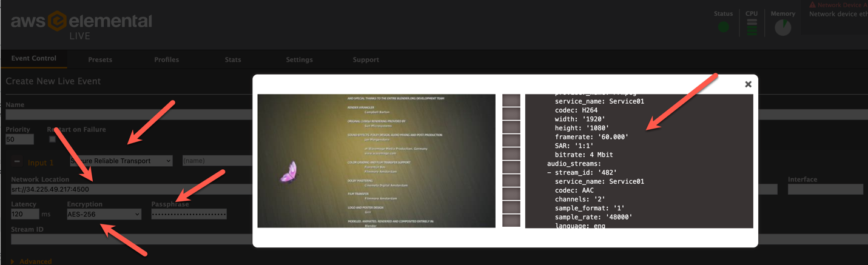Click the "sample_rate: '48000'" line
This screenshot has width=868, height=265.
pyautogui.click(x=593, y=217)
